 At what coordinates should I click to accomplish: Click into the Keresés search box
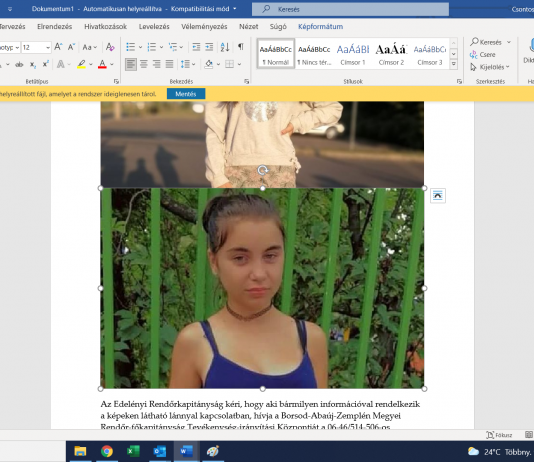pyautogui.click(x=350, y=9)
